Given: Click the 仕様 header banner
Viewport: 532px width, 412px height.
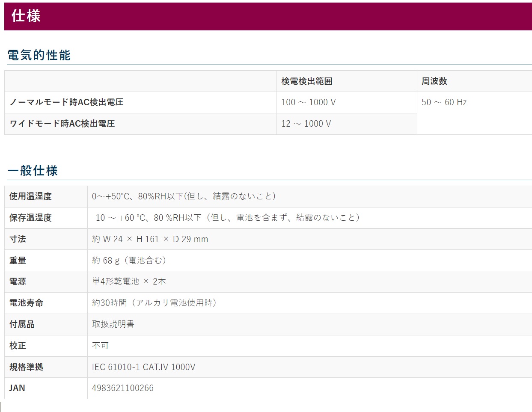Looking at the screenshot, I should point(26,16).
